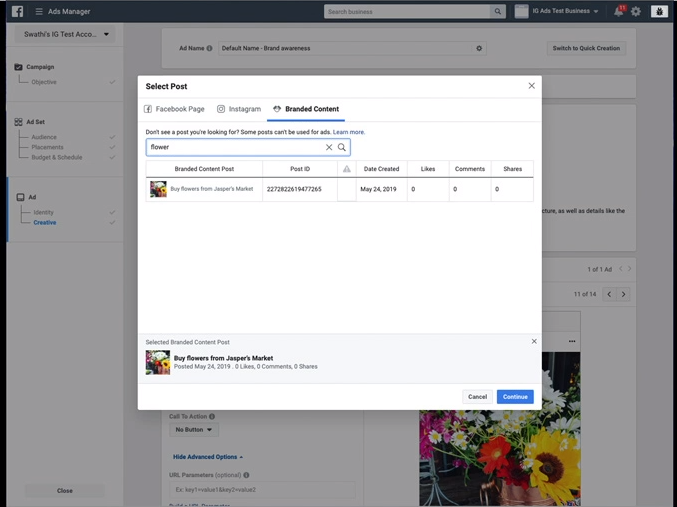Click the Date Created column header
677x507 pixels.
point(381,169)
